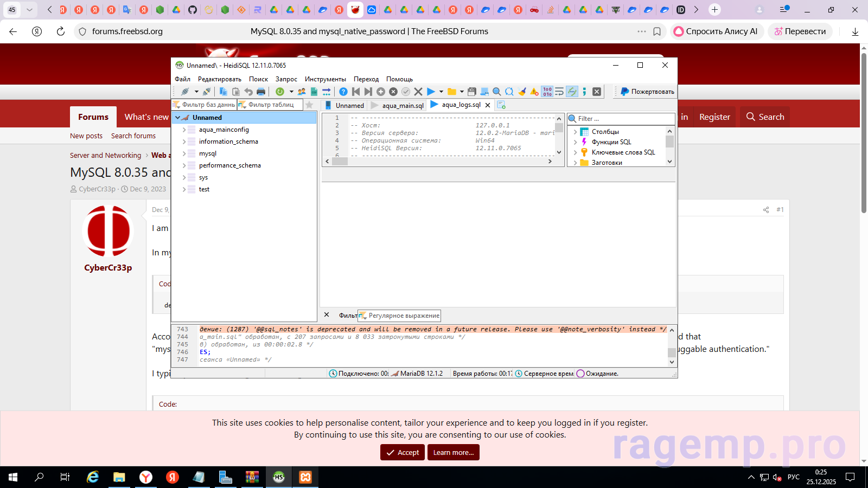Toggle the word wrap toolbar button

(x=559, y=92)
